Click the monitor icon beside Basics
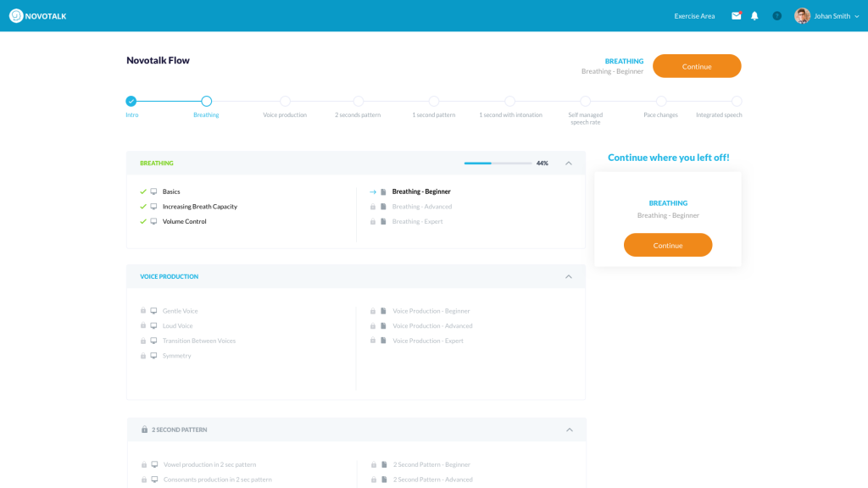The image size is (868, 488). click(x=153, y=191)
